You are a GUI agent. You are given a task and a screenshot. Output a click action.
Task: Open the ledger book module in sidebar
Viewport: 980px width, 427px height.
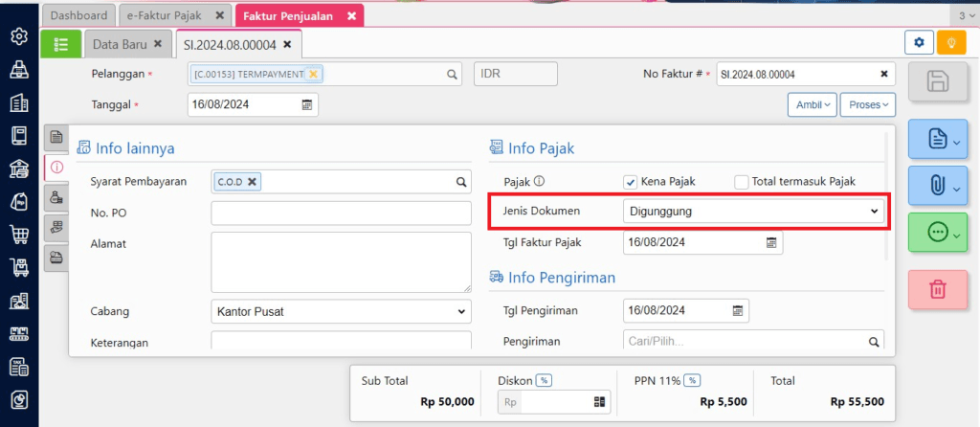[x=19, y=136]
